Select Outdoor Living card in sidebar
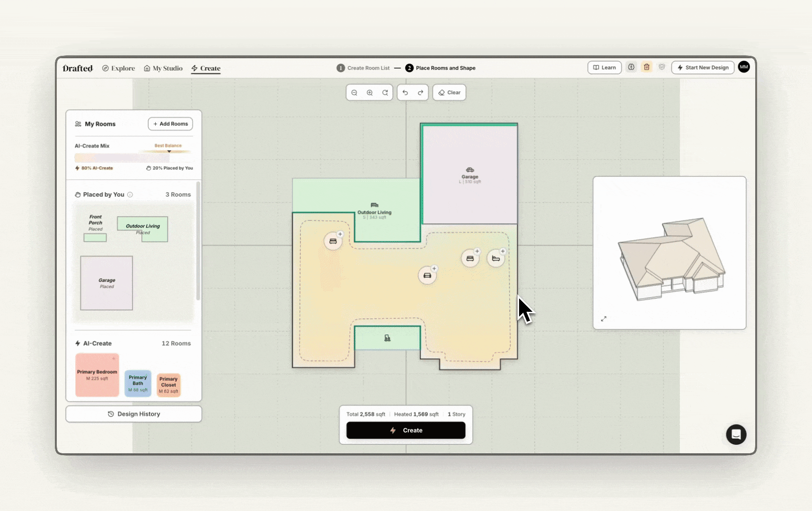 tap(142, 229)
